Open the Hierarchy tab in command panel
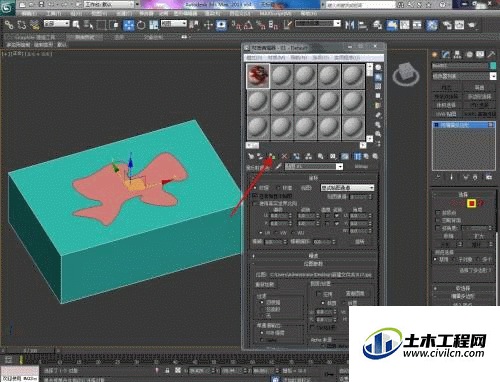Screen dimensions: 500x382 [457, 54]
